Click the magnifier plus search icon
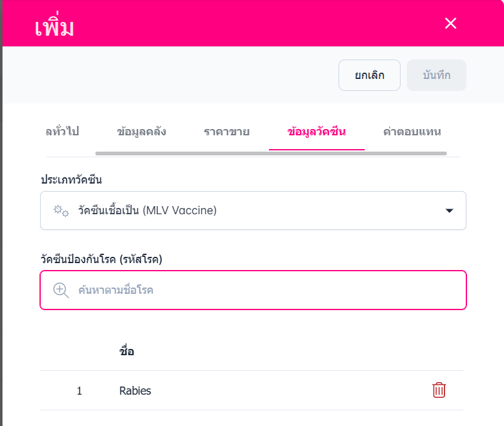The height and width of the screenshot is (426, 504). click(x=61, y=290)
